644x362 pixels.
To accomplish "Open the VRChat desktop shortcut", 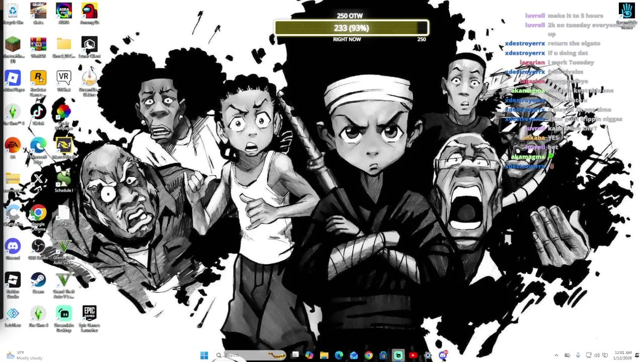I will (64, 81).
